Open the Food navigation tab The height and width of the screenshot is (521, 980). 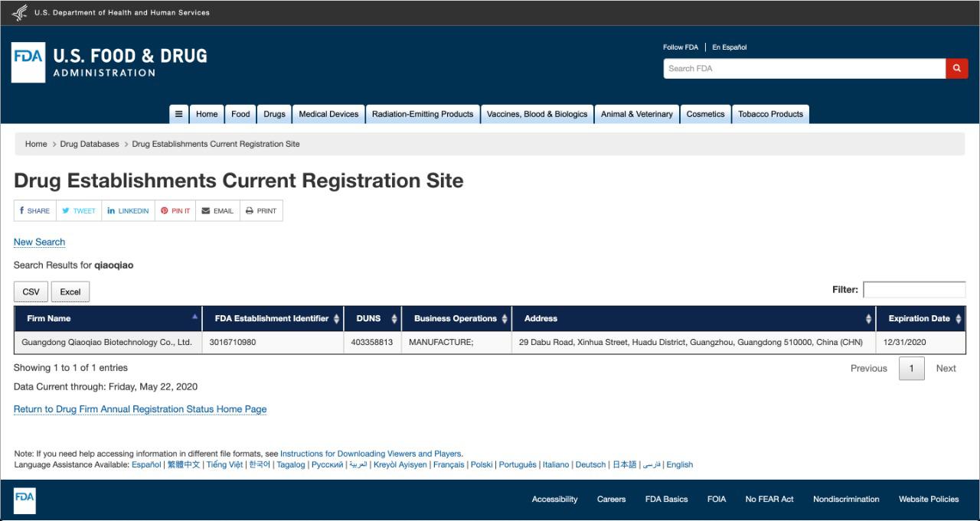point(240,114)
